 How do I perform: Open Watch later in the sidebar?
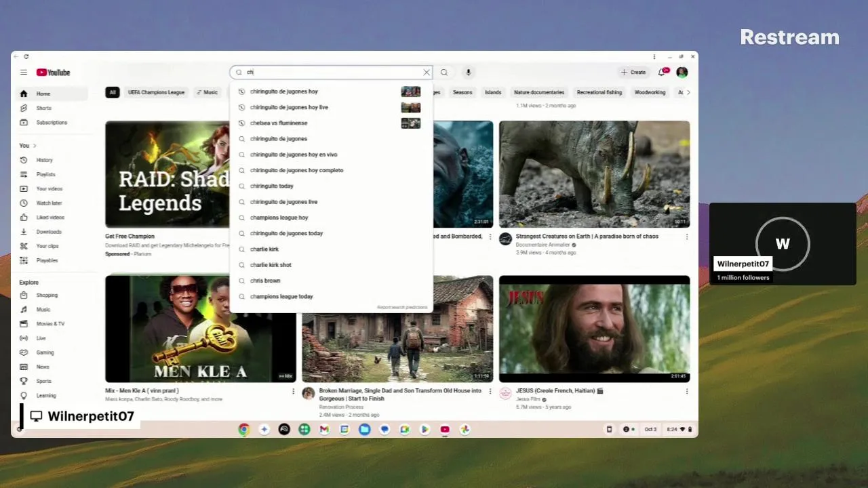pos(52,203)
